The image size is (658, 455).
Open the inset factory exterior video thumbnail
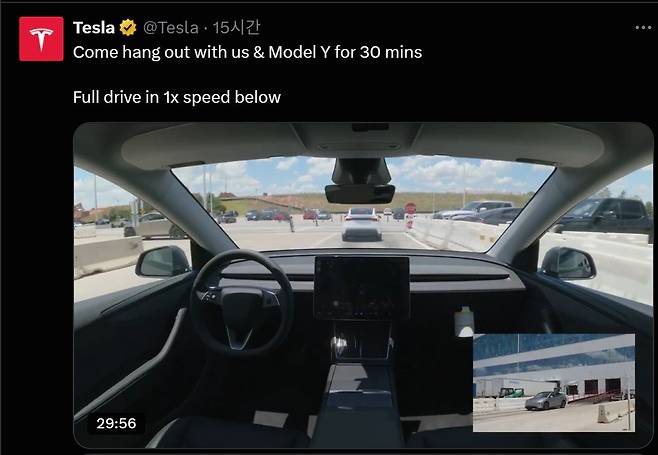coord(554,382)
